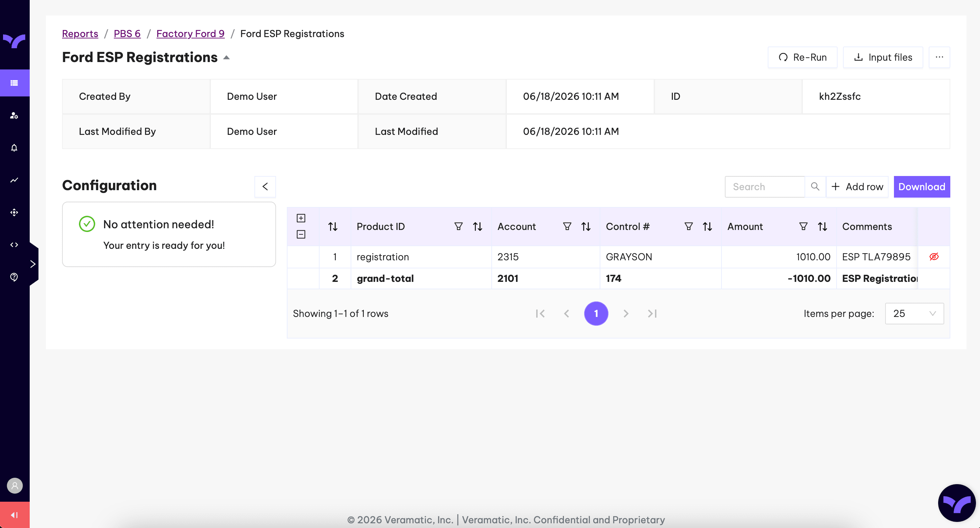980x528 pixels.
Task: Click the 'No attention needed!' status message
Action: (x=159, y=224)
